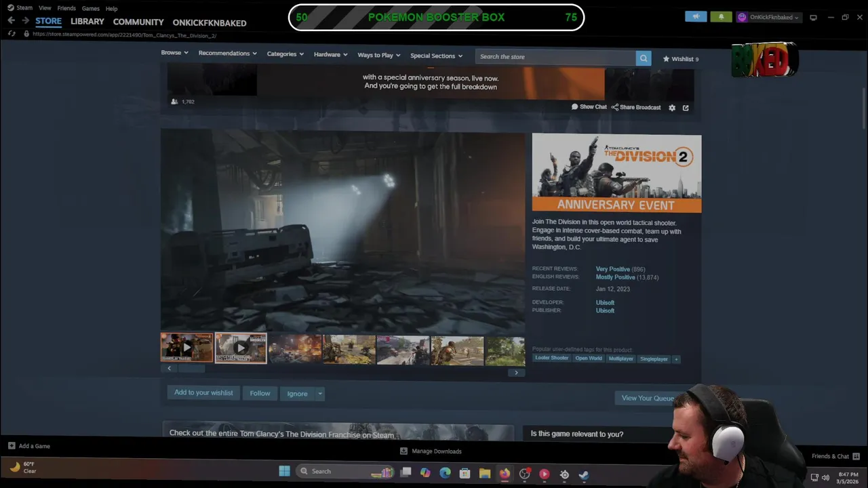Screen dimensions: 868x488
Task: Switch to the COMMUNITY tab
Action: (x=138, y=22)
